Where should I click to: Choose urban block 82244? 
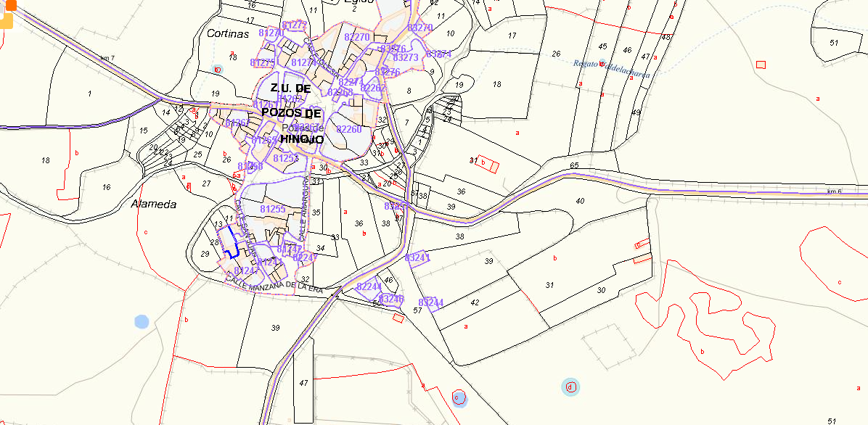369,286
